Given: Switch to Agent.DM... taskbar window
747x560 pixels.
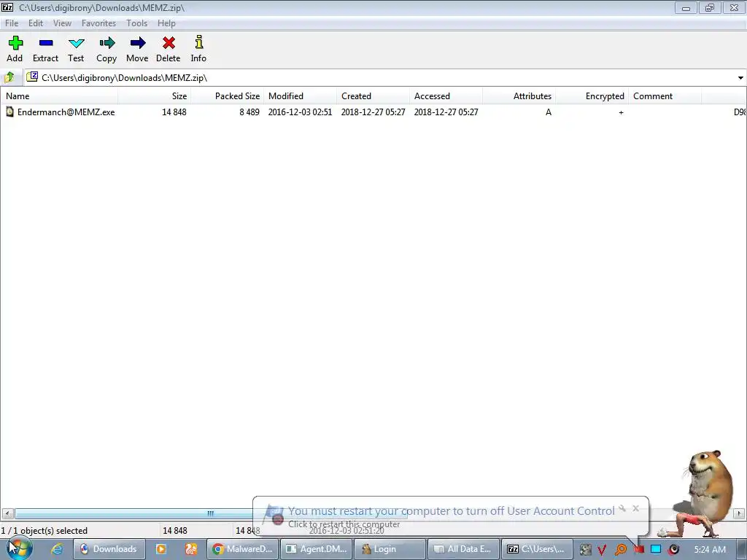Looking at the screenshot, I should [x=317, y=549].
